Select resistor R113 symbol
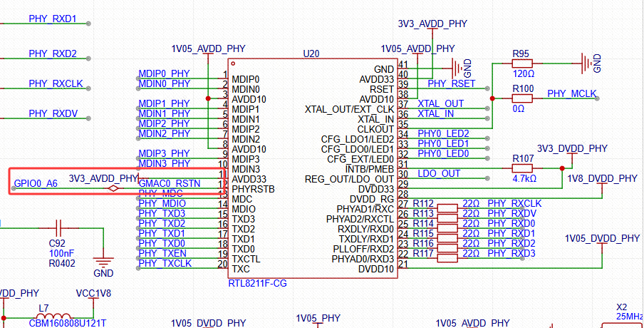The height and width of the screenshot is (328, 644). (447, 218)
